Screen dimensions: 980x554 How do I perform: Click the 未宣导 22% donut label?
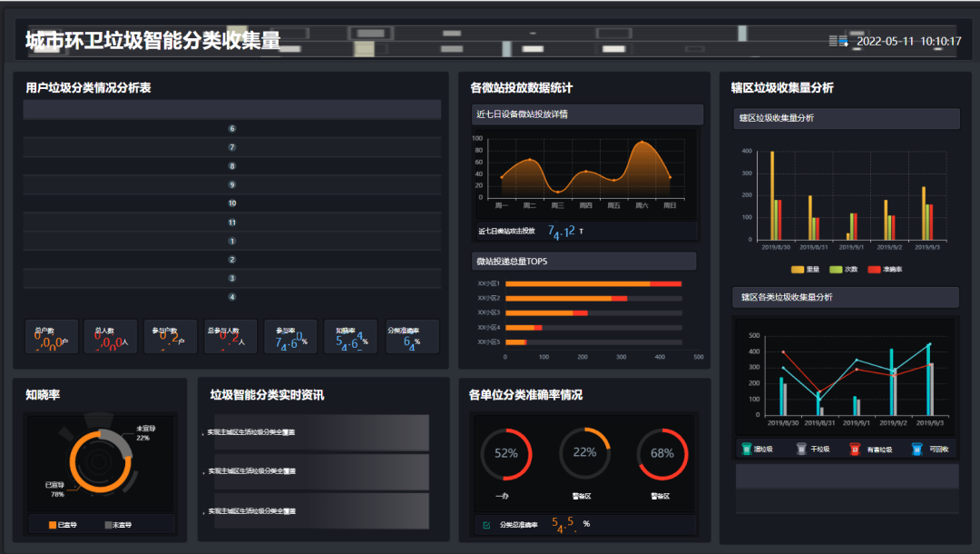point(145,433)
